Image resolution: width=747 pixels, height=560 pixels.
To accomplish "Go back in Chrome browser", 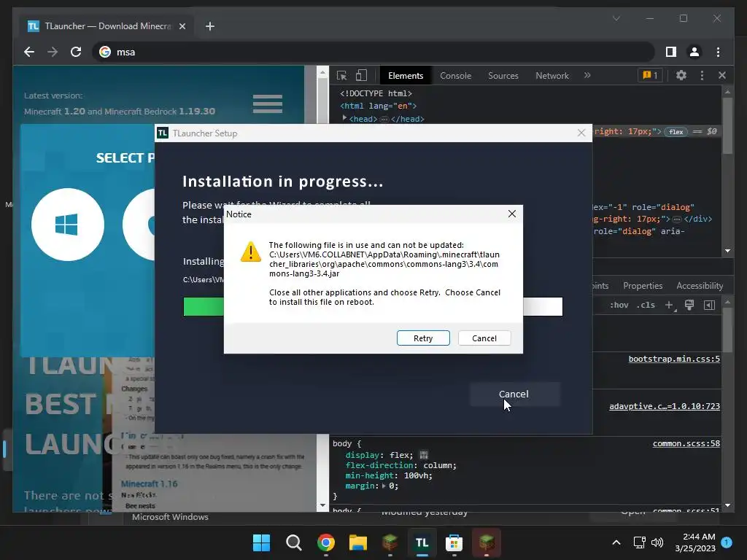I will (29, 52).
